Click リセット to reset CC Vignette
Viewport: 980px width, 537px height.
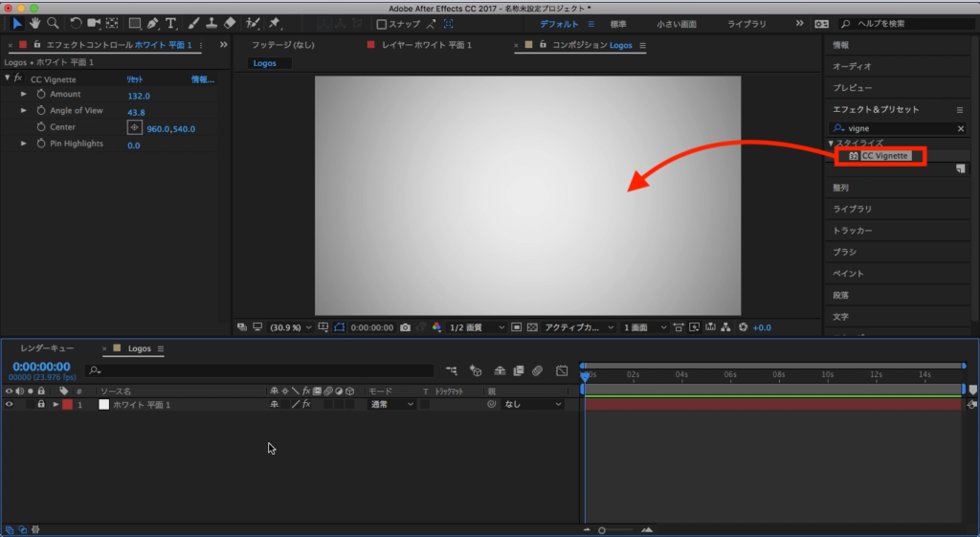coord(135,79)
